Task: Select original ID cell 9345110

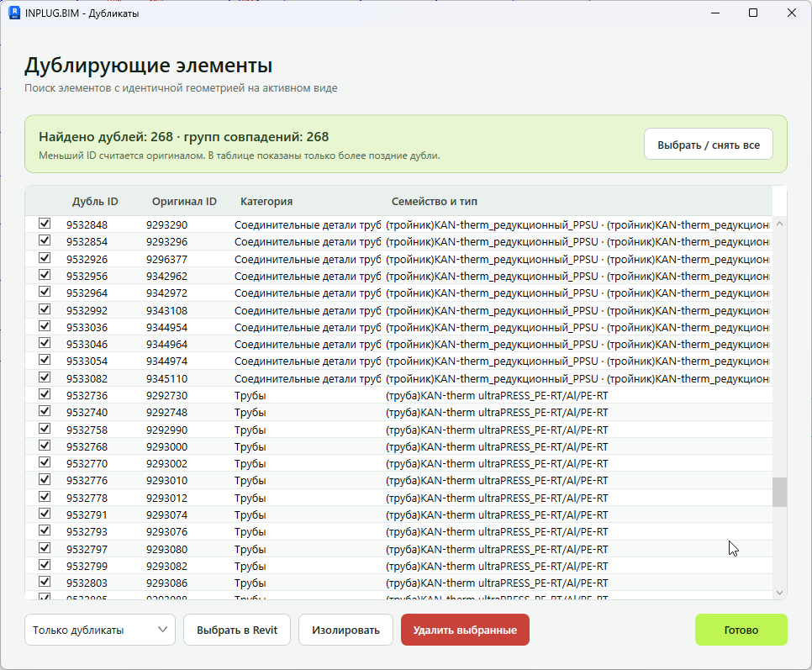Action: 166,378
